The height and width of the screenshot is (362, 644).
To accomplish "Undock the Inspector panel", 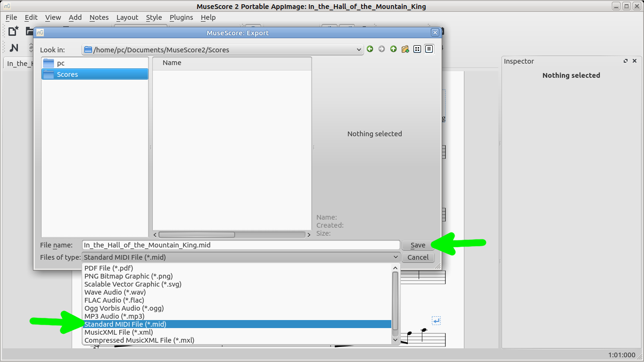I will (626, 61).
